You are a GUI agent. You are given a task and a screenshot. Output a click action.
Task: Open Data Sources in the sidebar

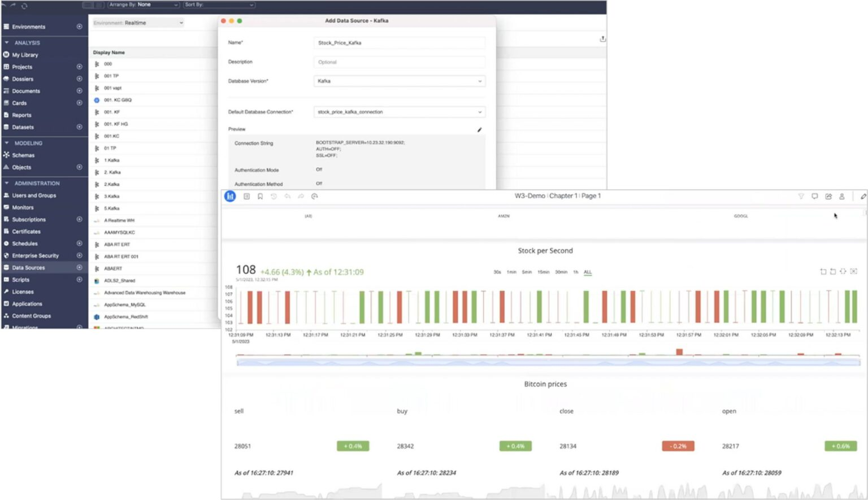click(28, 268)
